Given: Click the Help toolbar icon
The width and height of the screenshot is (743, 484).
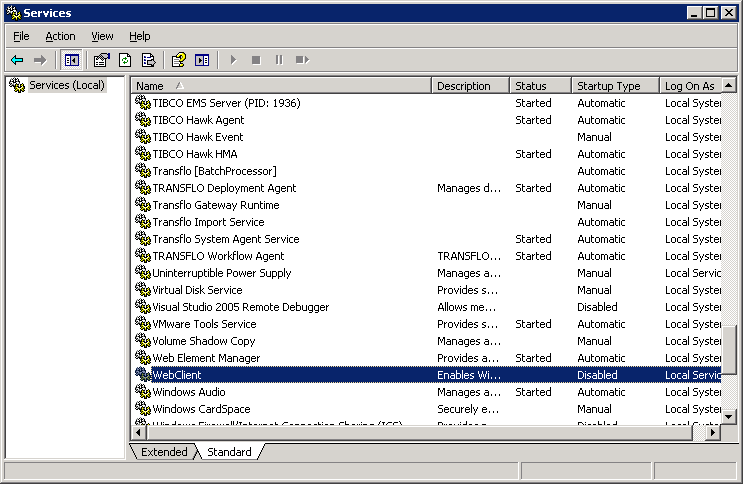Looking at the screenshot, I should [179, 60].
